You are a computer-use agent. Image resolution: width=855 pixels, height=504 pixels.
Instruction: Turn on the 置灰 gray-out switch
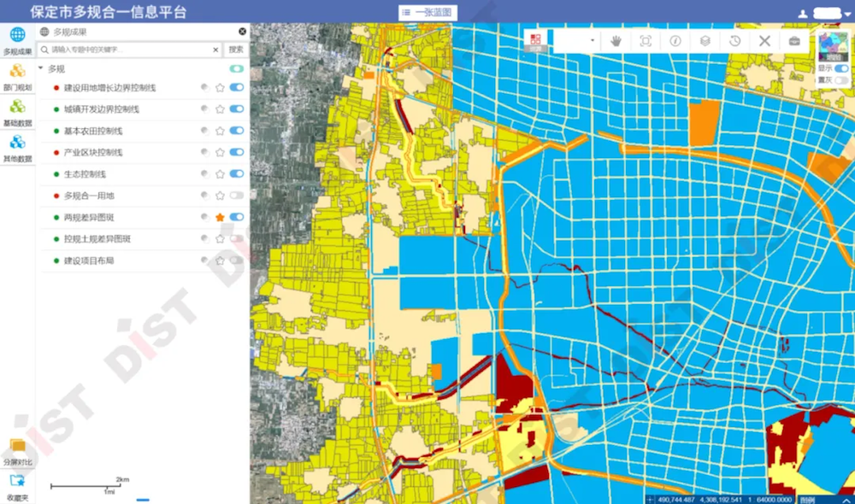pyautogui.click(x=841, y=79)
